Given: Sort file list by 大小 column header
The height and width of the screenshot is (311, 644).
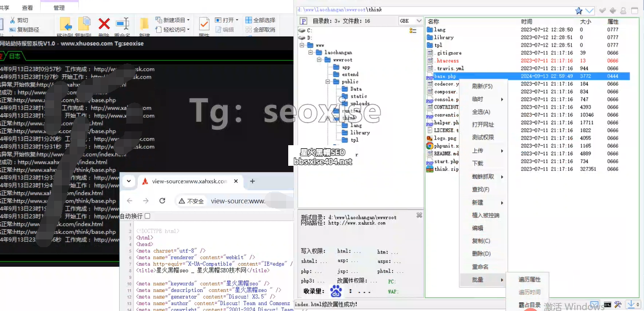Looking at the screenshot, I should click(x=585, y=22).
